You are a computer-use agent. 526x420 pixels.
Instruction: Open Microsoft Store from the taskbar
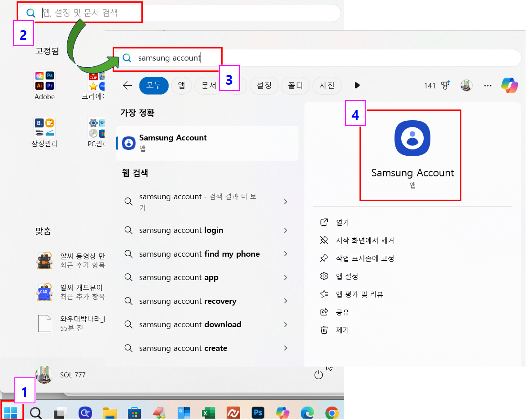134,413
